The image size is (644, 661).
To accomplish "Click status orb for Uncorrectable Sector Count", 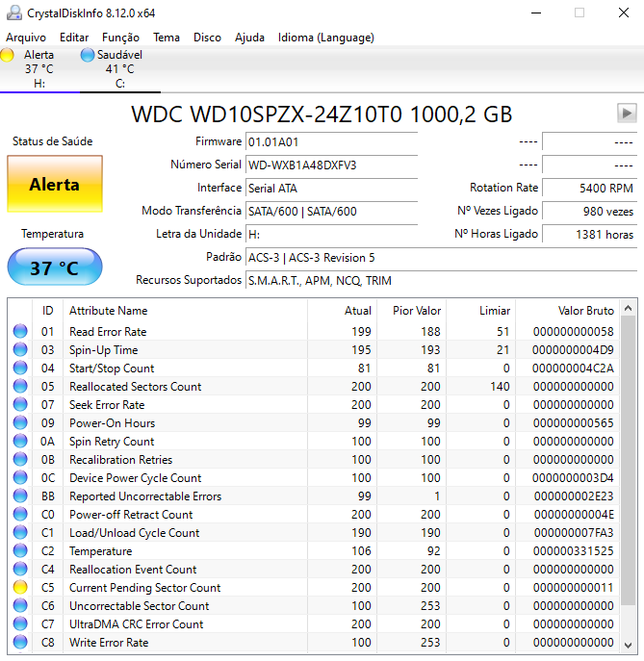I will coord(20,605).
